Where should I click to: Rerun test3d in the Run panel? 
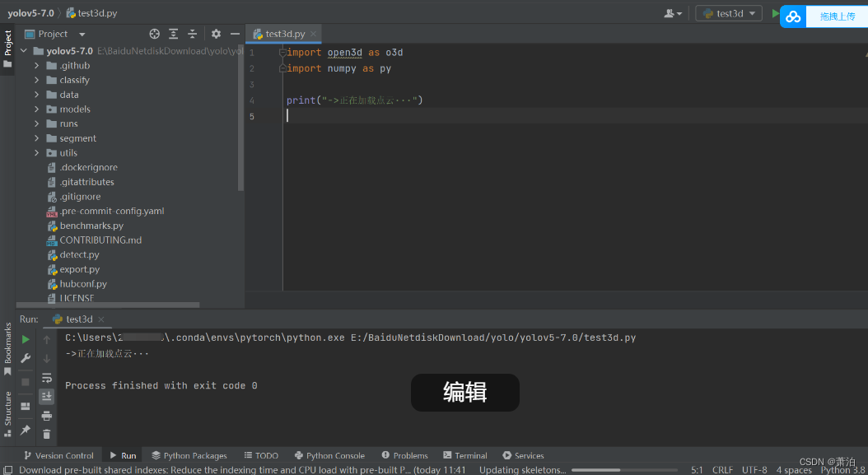26,338
